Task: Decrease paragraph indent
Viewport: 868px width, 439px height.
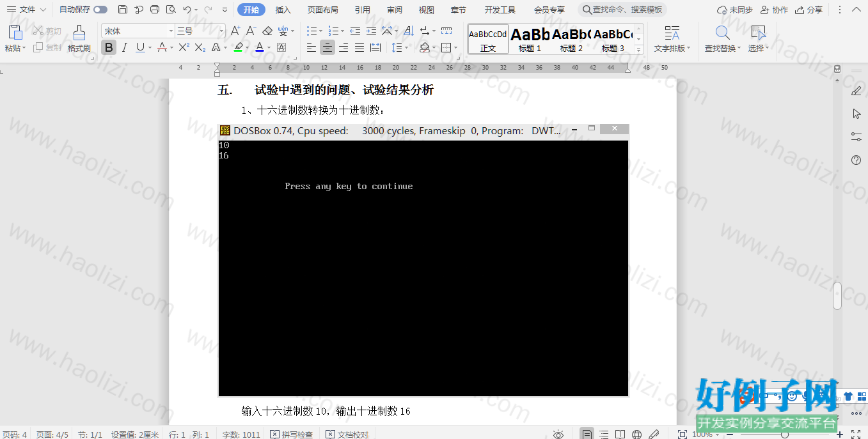Action: [x=355, y=31]
